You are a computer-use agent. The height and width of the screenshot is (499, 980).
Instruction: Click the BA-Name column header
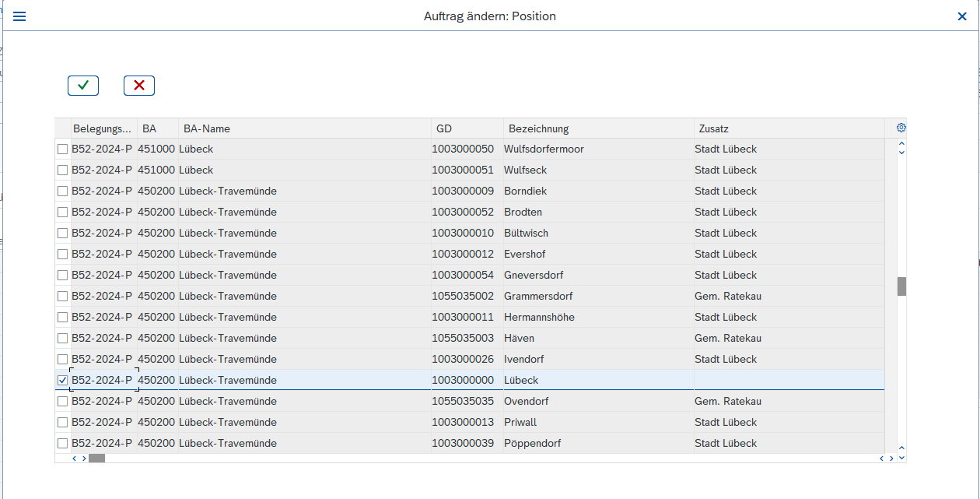point(305,128)
